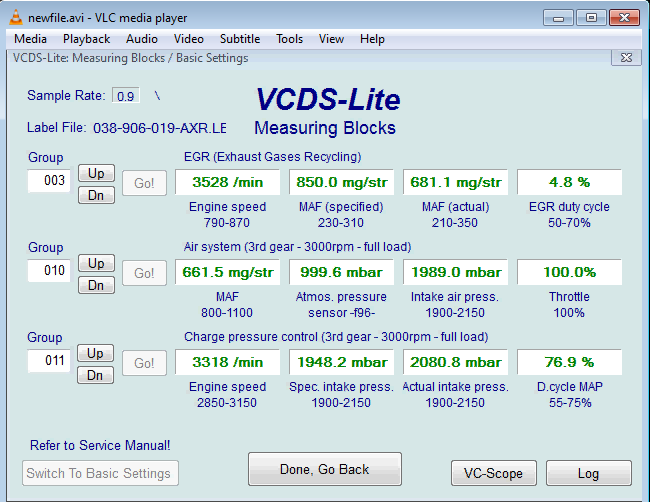Viewport: 650px width, 502px height.
Task: Maximize the VLC media player window
Action: [591, 18]
